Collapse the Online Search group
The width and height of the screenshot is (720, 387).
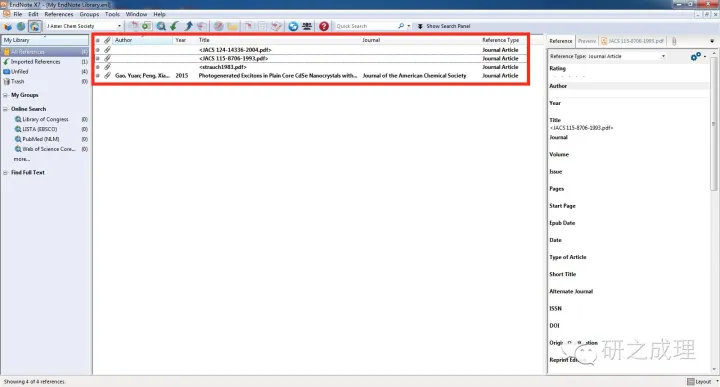6,109
